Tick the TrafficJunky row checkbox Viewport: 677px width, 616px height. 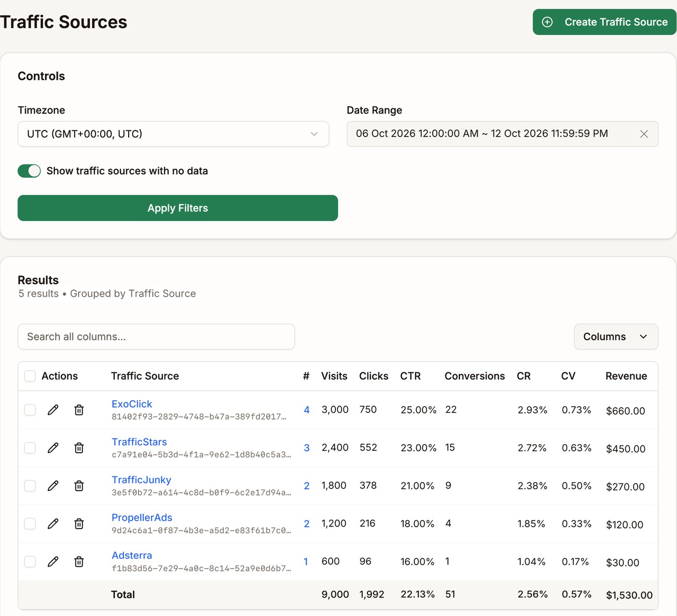[x=30, y=486]
